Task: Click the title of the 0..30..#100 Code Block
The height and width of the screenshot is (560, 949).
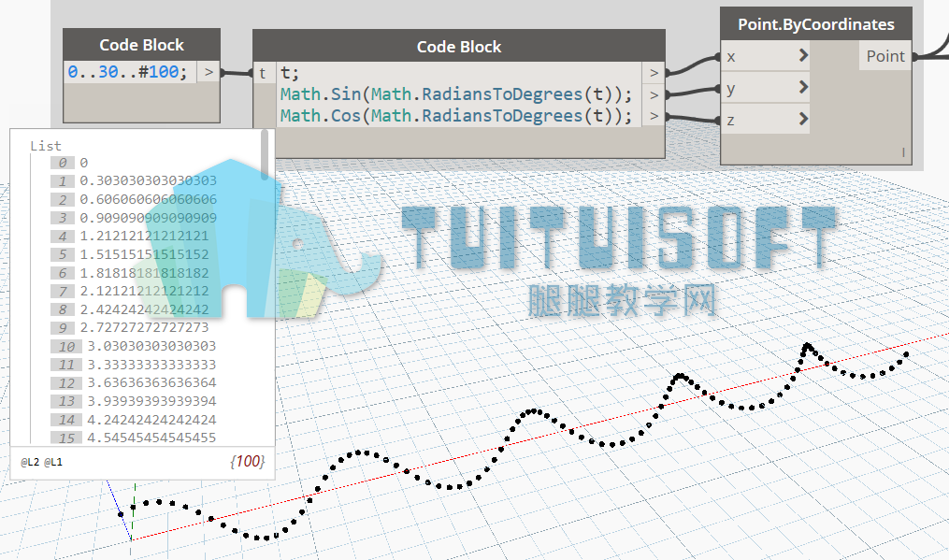Action: tap(141, 45)
